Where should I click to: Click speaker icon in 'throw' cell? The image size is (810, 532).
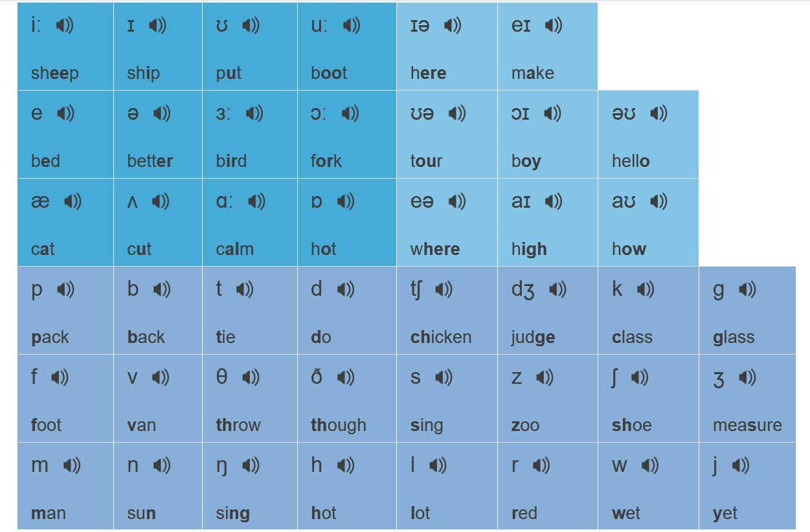pyautogui.click(x=251, y=377)
